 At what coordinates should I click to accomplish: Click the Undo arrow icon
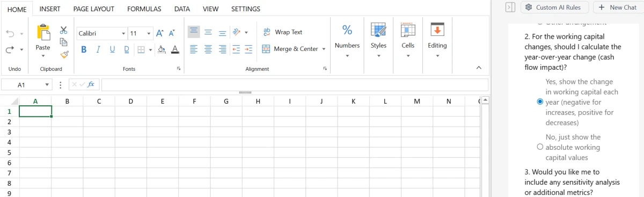point(10,33)
